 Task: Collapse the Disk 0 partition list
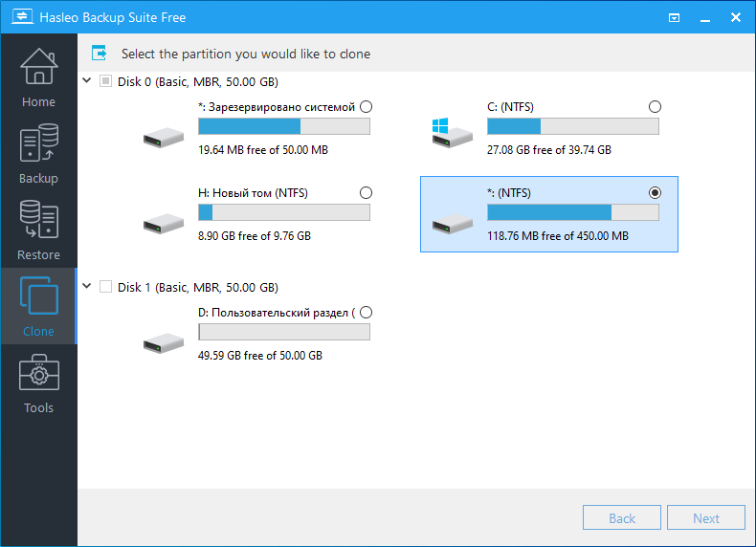[x=87, y=80]
